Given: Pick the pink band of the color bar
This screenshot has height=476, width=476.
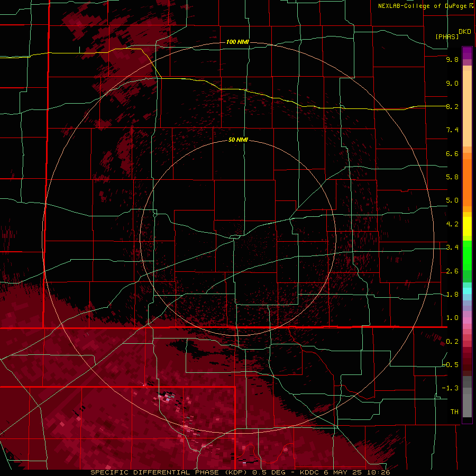Looking at the screenshot, I should (x=467, y=321).
